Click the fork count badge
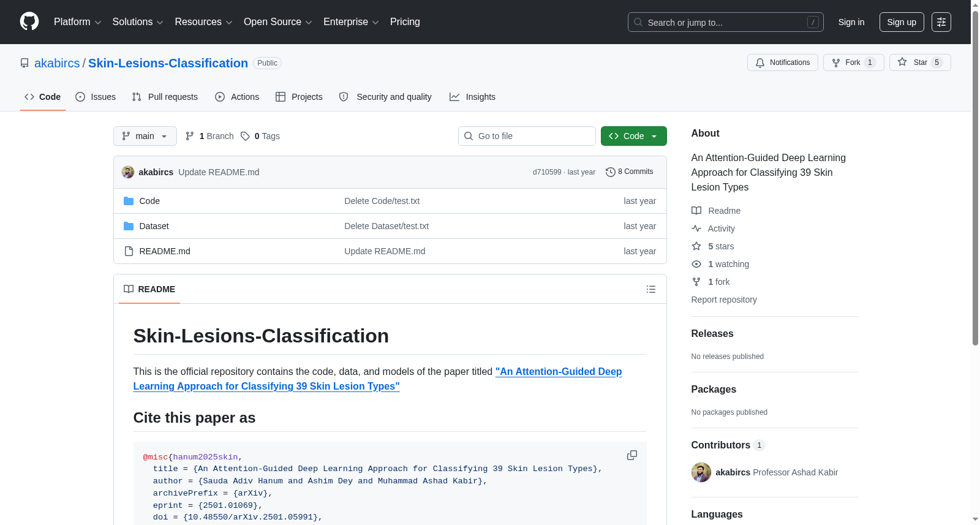The image size is (980, 525). tap(870, 62)
